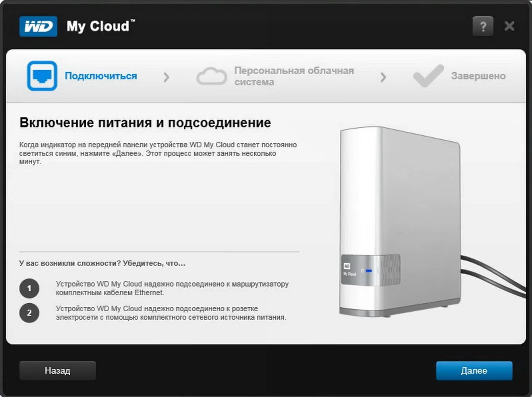Viewport: 532px width, 397px height.
Task: Click the grey cloud step icon
Action: [x=212, y=76]
